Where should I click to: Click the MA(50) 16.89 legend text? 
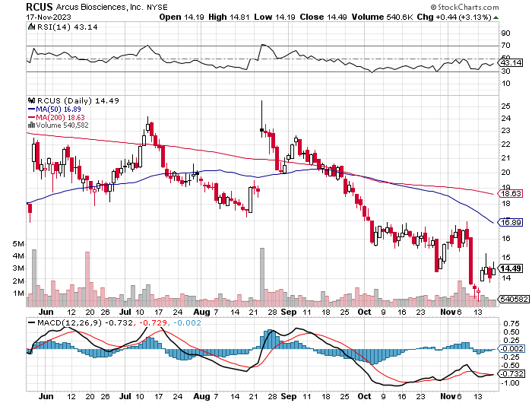click(x=59, y=109)
